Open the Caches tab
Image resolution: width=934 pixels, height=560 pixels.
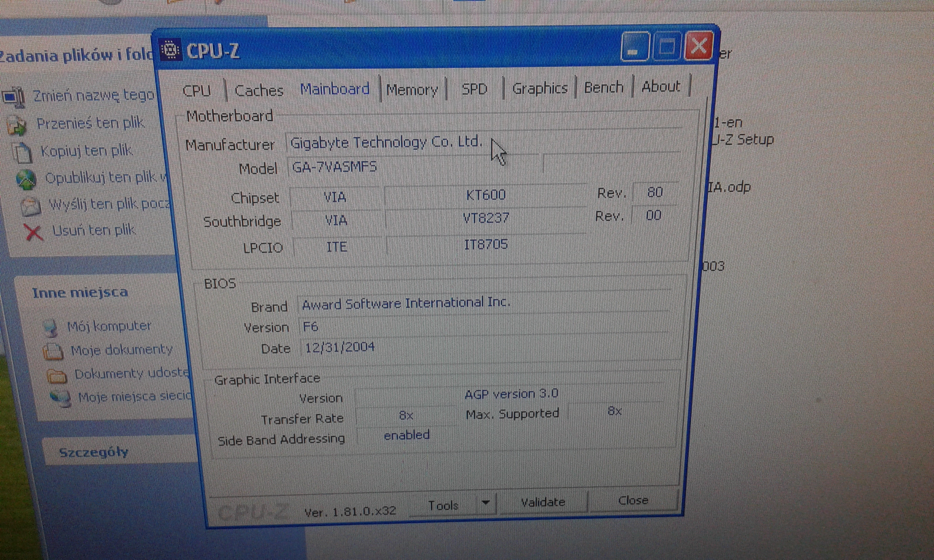[259, 90]
